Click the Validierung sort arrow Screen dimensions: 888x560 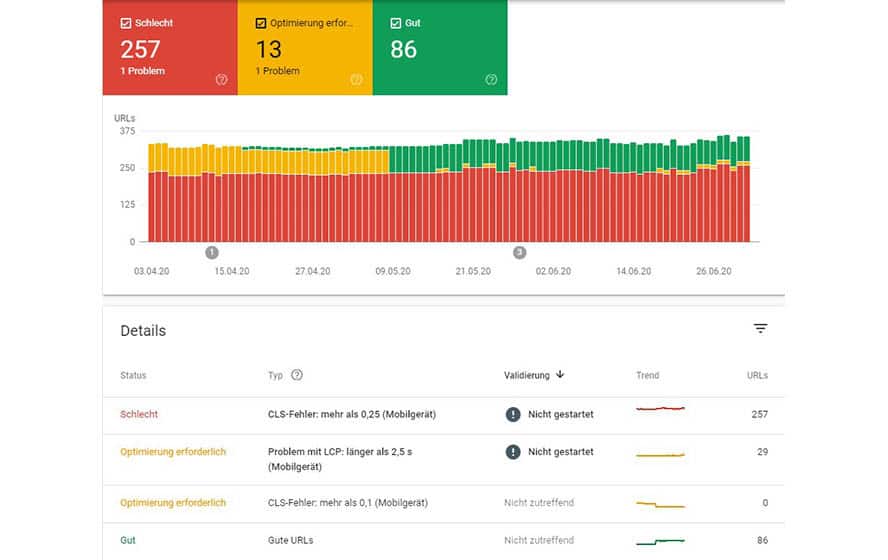coord(560,374)
